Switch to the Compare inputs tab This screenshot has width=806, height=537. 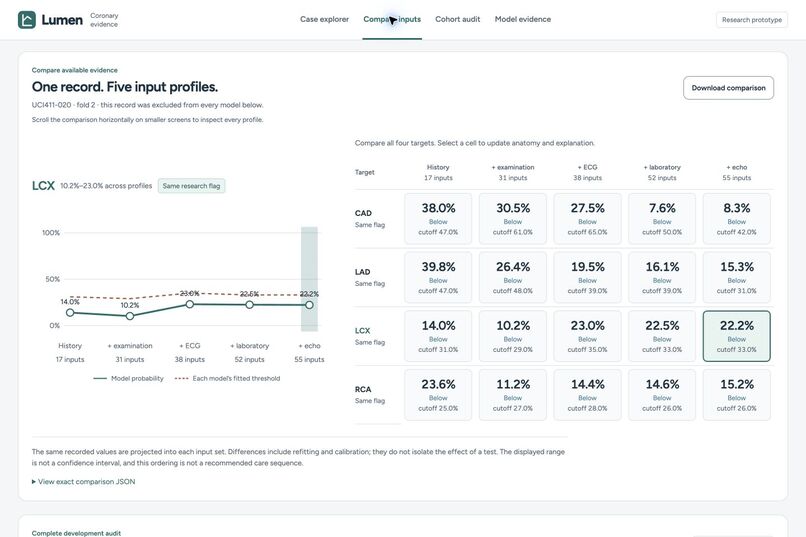392,19
